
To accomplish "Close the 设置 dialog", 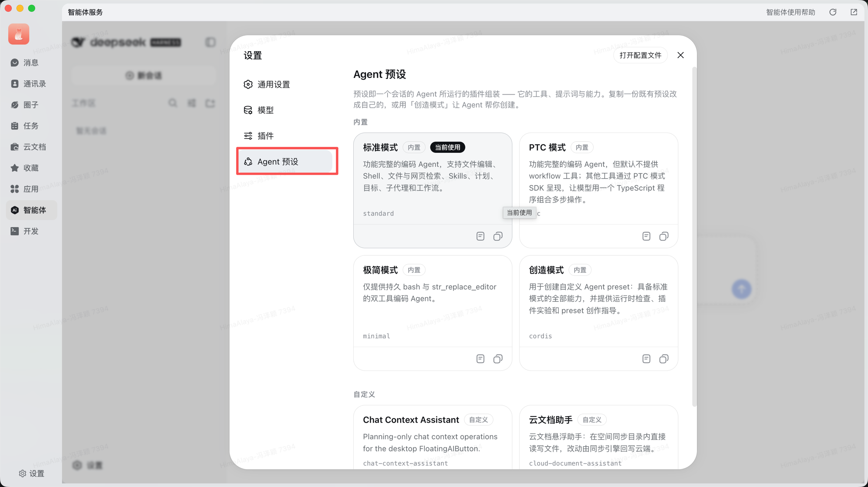I will point(681,55).
